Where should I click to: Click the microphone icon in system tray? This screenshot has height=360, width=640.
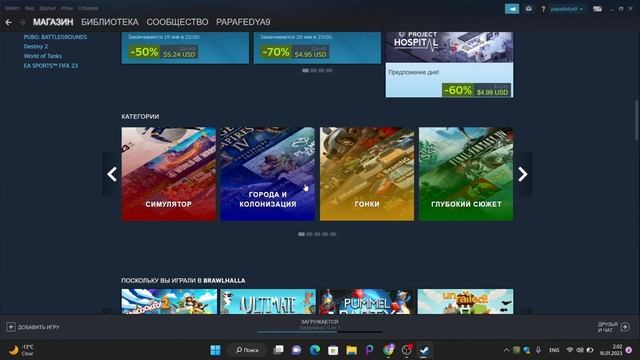[538, 350]
